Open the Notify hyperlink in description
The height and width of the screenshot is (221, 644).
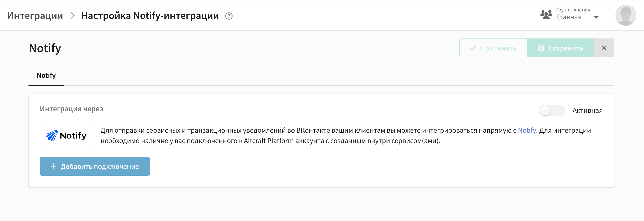(527, 130)
